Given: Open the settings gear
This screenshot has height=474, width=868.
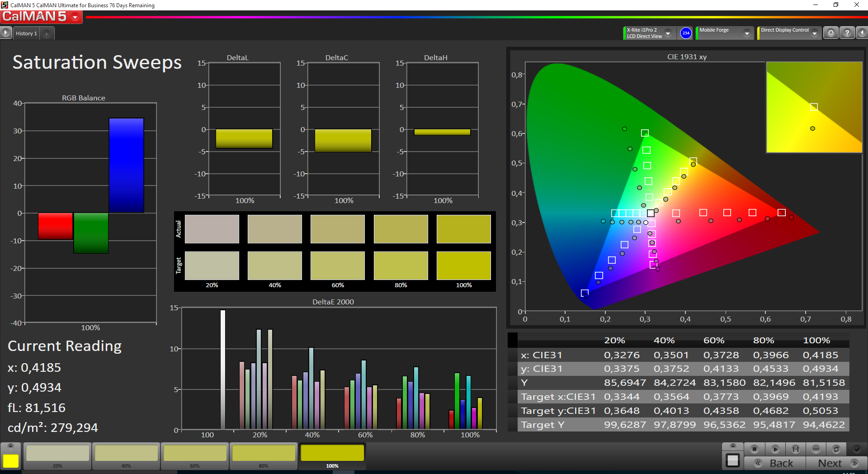Looking at the screenshot, I should pyautogui.click(x=830, y=33).
